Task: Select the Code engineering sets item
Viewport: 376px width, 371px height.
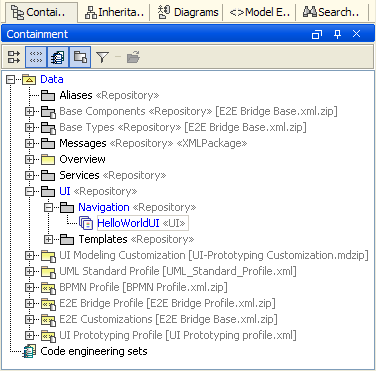Action: [94, 351]
